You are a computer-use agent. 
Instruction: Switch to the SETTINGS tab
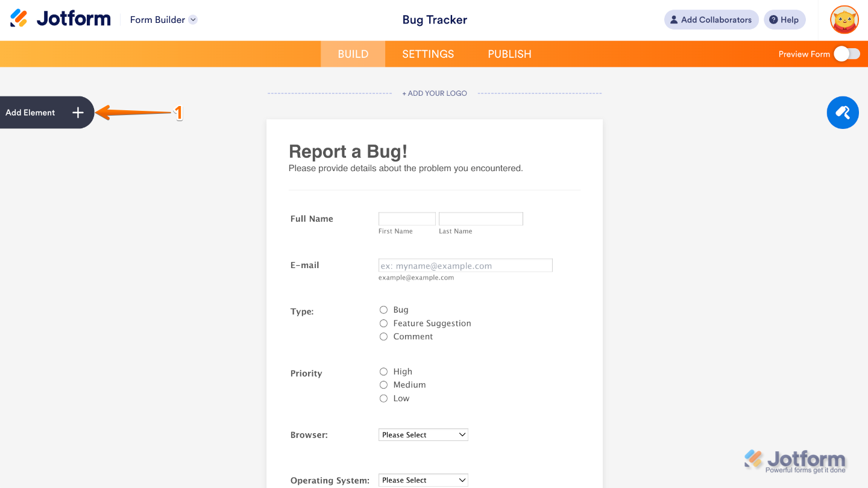(427, 54)
